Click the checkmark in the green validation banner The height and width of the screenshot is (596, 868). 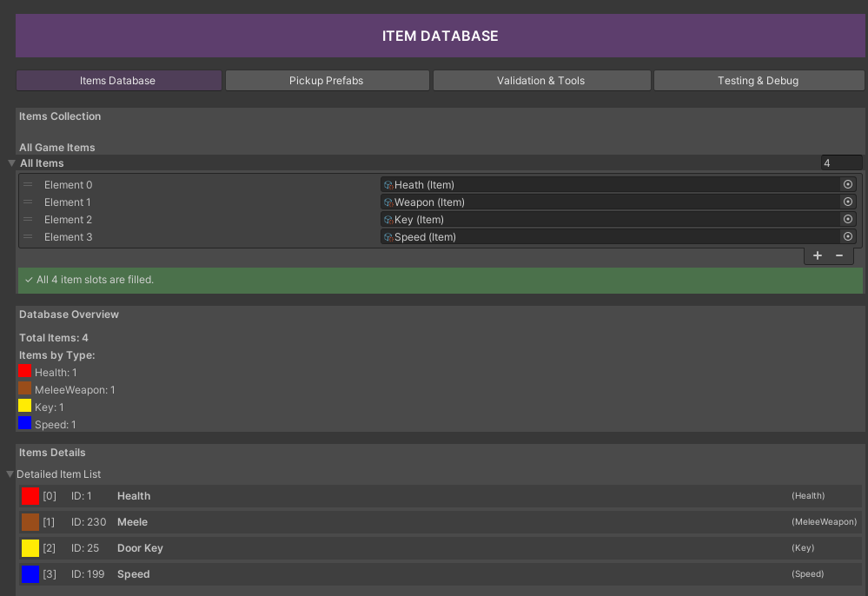[x=29, y=280]
